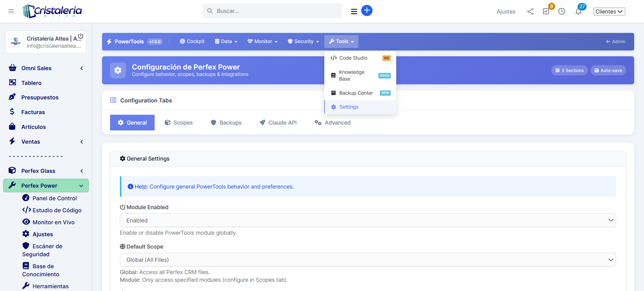The height and width of the screenshot is (291, 644).
Task: Open the Default Scope dropdown
Action: point(368,260)
